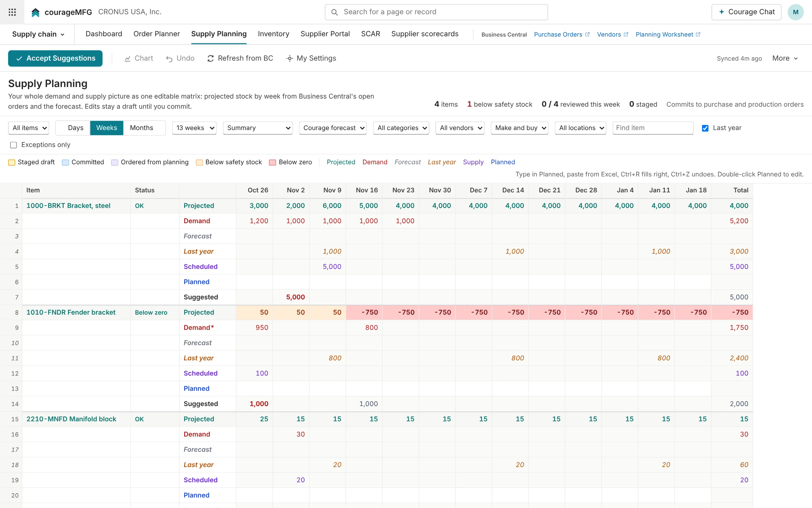
Task: Select the Weeks granularity toggle
Action: 107,128
